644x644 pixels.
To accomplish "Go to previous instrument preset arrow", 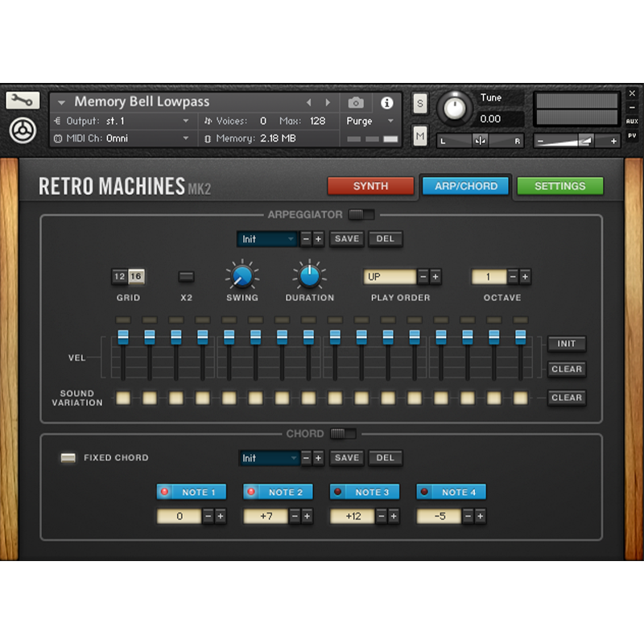I will 309,102.
